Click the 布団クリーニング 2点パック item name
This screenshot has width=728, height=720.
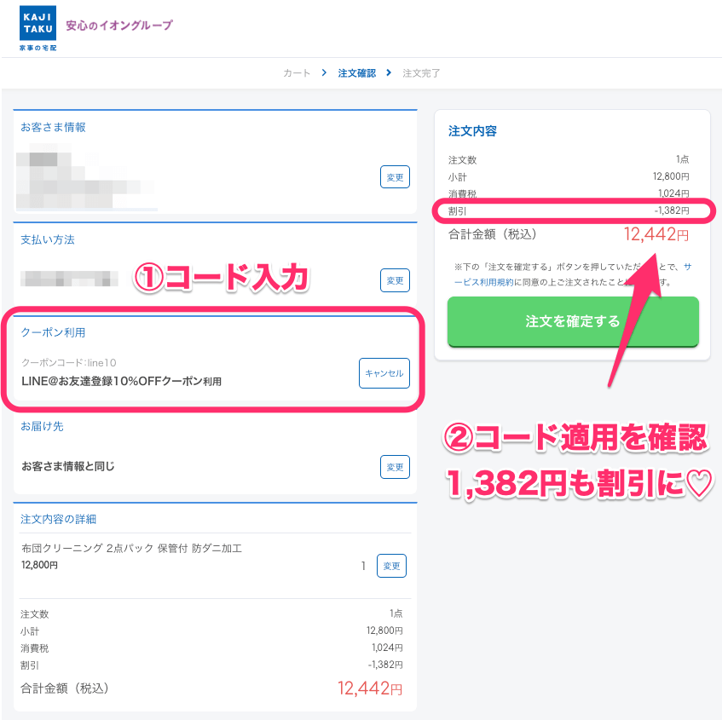pos(131,548)
